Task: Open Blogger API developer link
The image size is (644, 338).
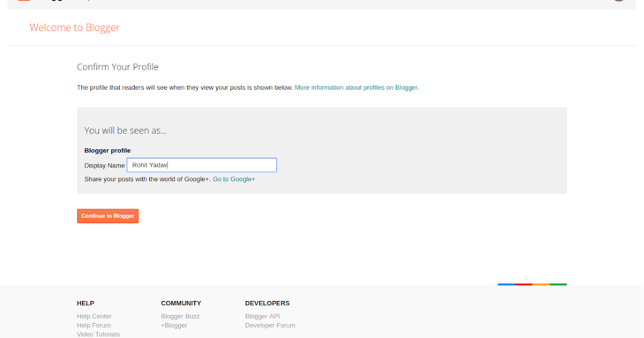Action: [x=262, y=317]
